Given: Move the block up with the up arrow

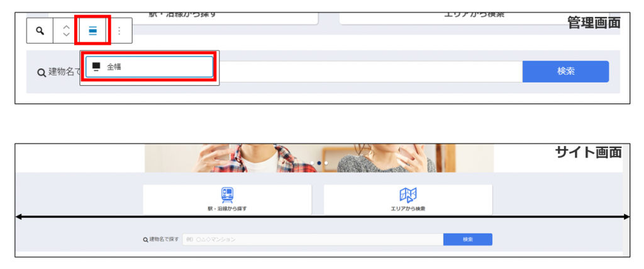Looking at the screenshot, I should click(x=66, y=26).
